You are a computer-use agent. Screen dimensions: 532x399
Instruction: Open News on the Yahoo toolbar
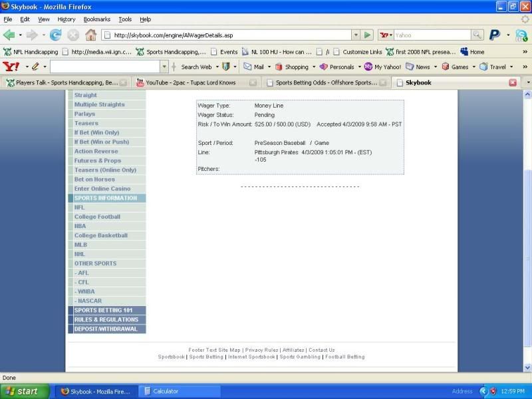coord(418,67)
